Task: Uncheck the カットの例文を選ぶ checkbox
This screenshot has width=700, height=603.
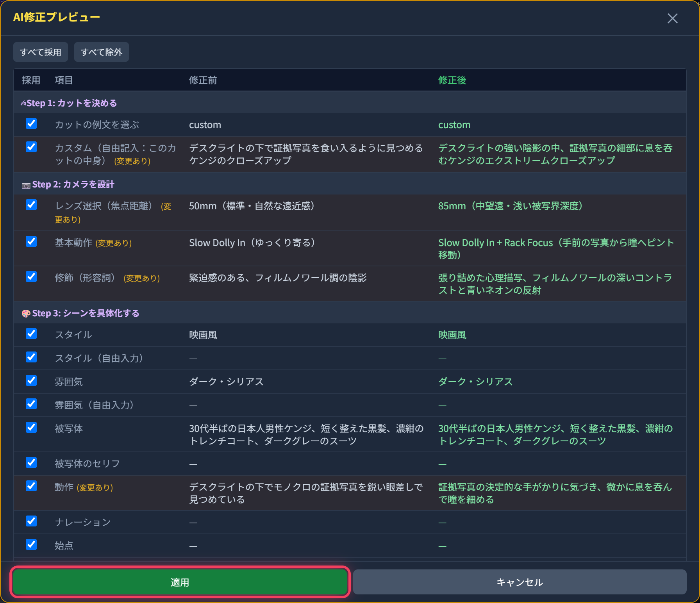Action: tap(31, 124)
